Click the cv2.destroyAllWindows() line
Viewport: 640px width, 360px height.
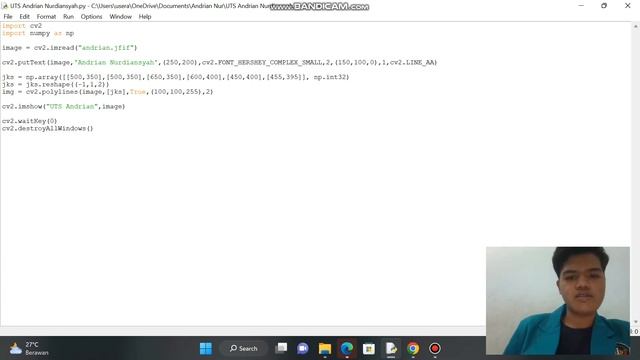tap(48, 129)
